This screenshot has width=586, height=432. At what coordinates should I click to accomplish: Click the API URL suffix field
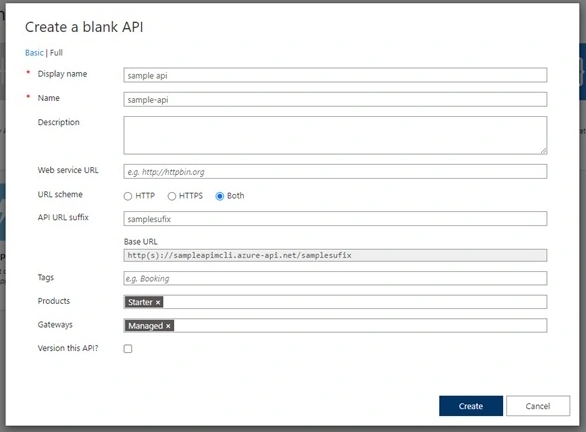coord(335,219)
